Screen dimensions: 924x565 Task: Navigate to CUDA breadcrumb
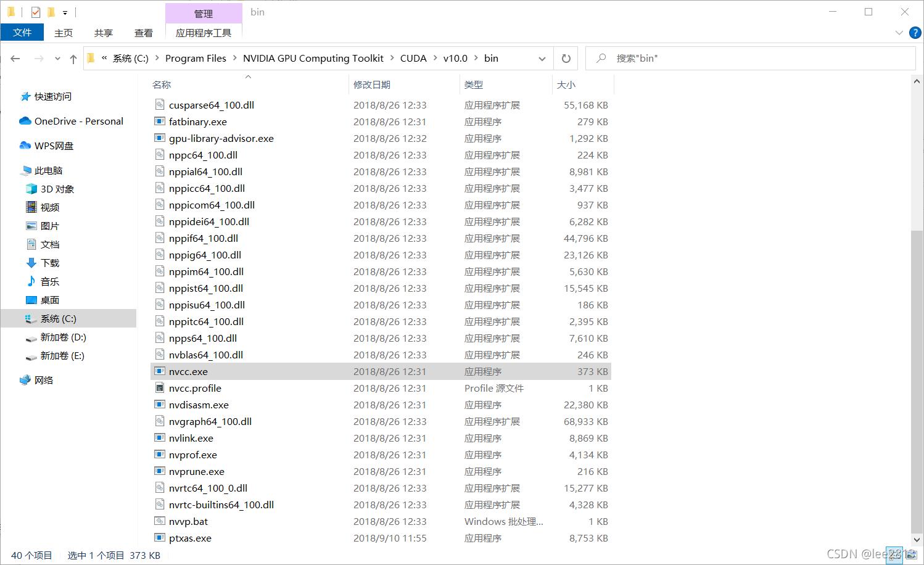pyautogui.click(x=413, y=58)
